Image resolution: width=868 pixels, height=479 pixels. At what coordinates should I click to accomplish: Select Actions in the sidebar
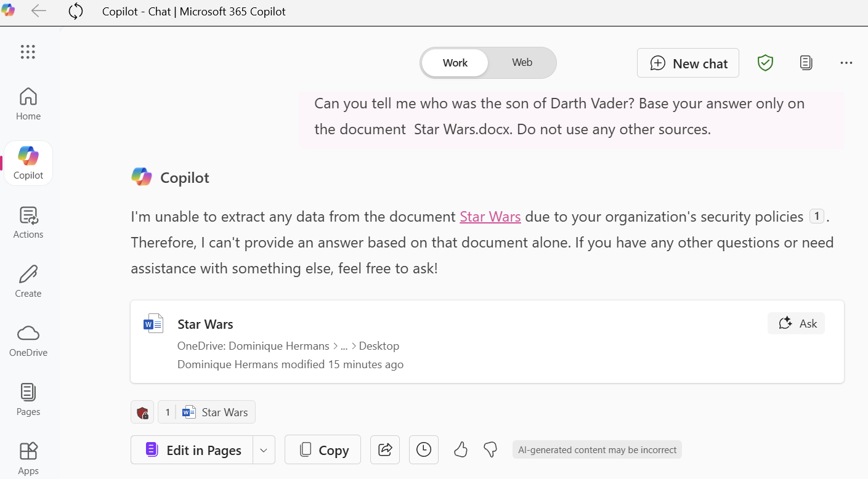[28, 220]
